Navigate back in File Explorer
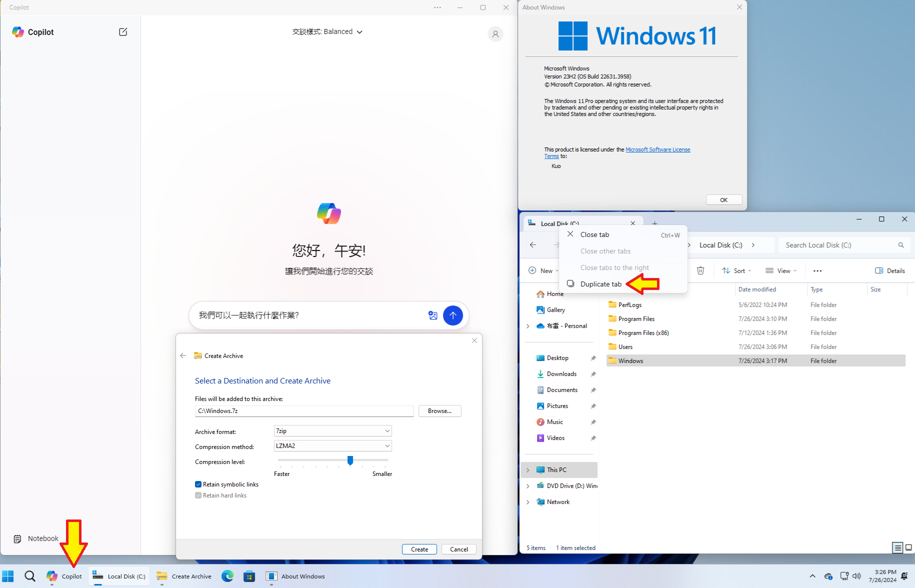915x588 pixels. coord(533,245)
